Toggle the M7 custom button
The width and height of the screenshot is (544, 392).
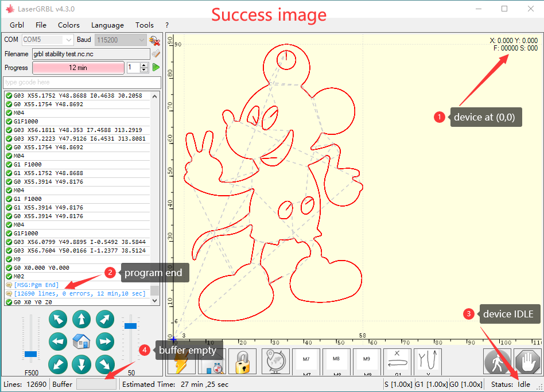click(x=306, y=362)
